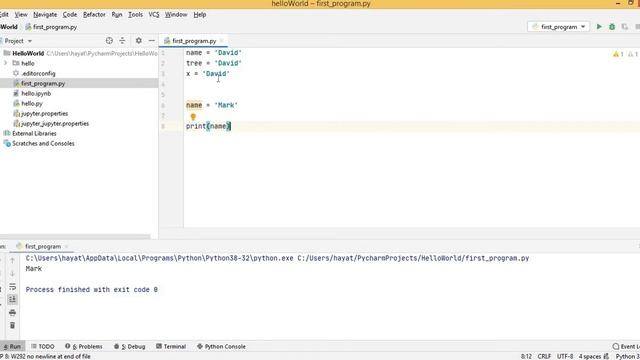Run first_program with the green play icon
The height and width of the screenshot is (360, 640).
click(599, 27)
